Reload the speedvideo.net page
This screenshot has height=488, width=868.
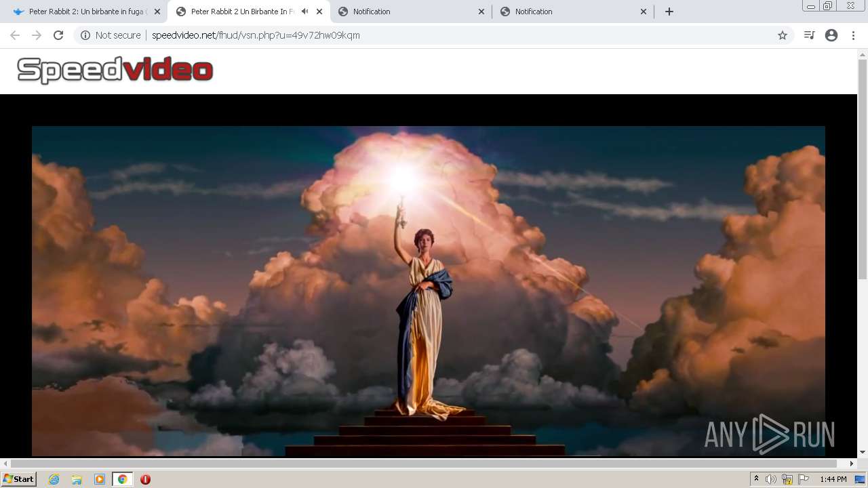(x=58, y=35)
